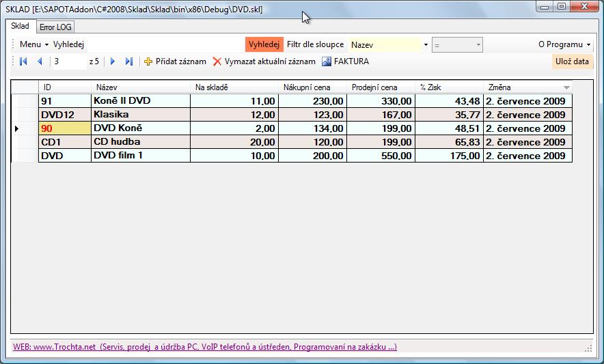This screenshot has height=364, width=604.
Task: Open the Menu dropdown
Action: [x=33, y=44]
